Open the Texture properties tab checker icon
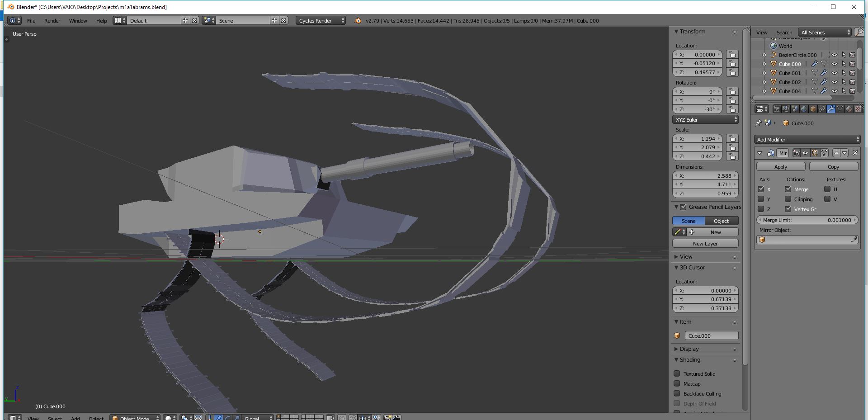Screen dimensions: 868x420 (x=858, y=109)
